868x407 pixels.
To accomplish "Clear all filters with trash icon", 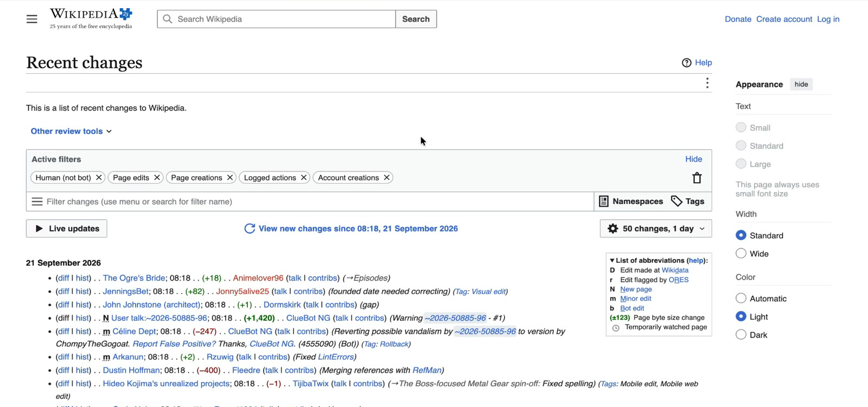I will [697, 178].
